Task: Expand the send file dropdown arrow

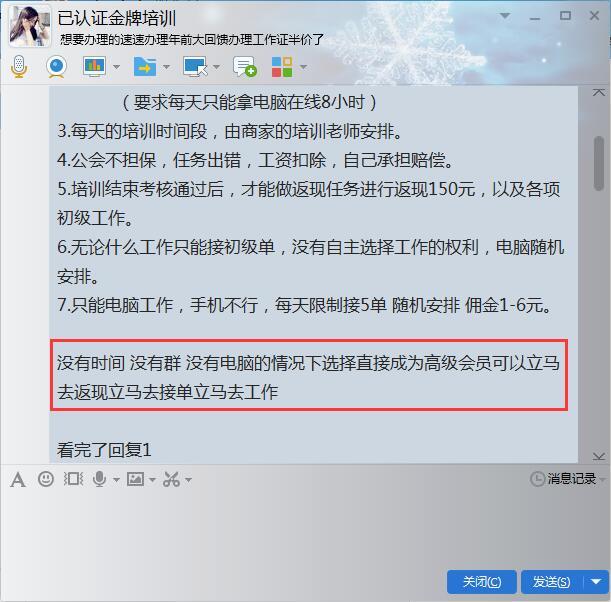Action: (x=166, y=67)
